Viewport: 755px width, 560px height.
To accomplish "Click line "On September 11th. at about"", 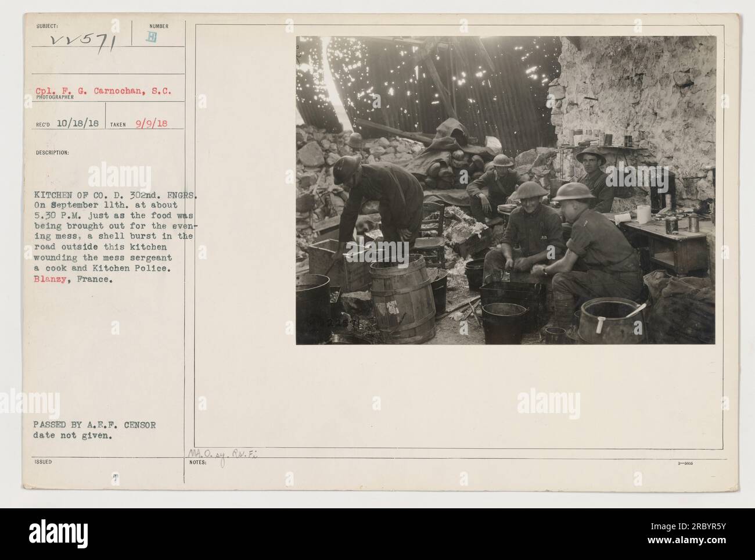I will click(107, 207).
